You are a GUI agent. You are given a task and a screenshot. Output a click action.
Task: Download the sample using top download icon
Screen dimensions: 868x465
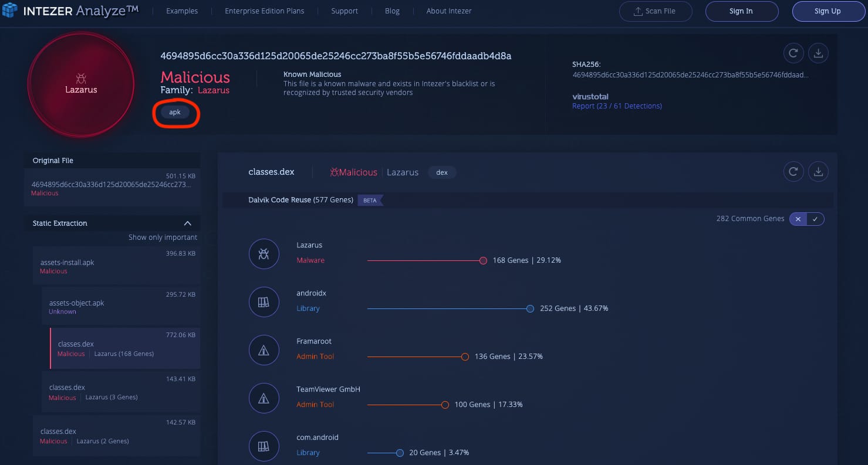[x=818, y=53]
